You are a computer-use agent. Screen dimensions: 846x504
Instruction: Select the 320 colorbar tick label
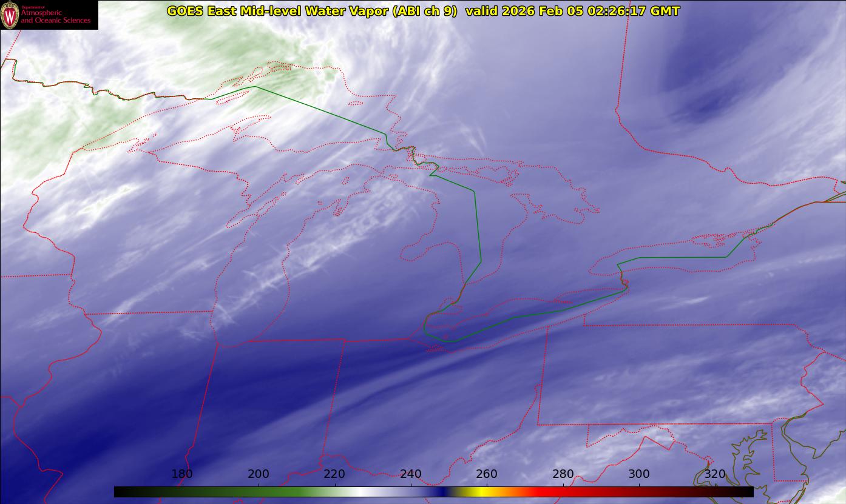coord(716,474)
